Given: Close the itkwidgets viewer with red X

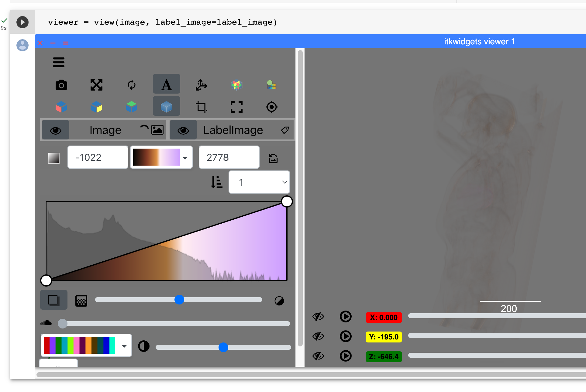Looking at the screenshot, I should (40, 43).
